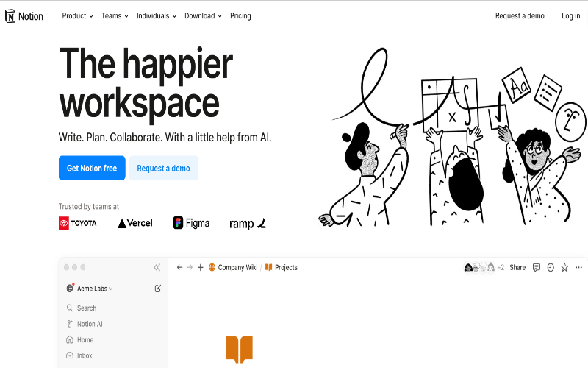Viewport: 588px width, 368px height.
Task: Select Home in the sidebar
Action: pyautogui.click(x=79, y=339)
